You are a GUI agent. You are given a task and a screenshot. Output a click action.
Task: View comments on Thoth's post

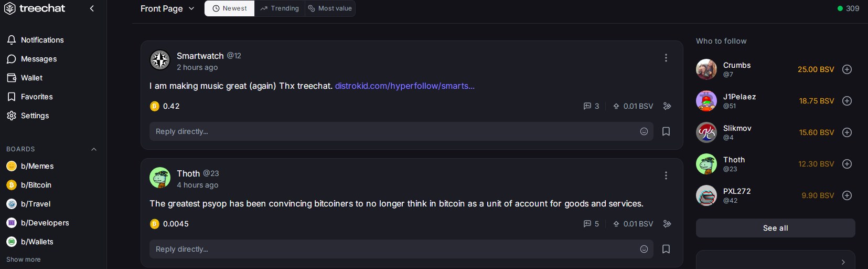(x=591, y=224)
